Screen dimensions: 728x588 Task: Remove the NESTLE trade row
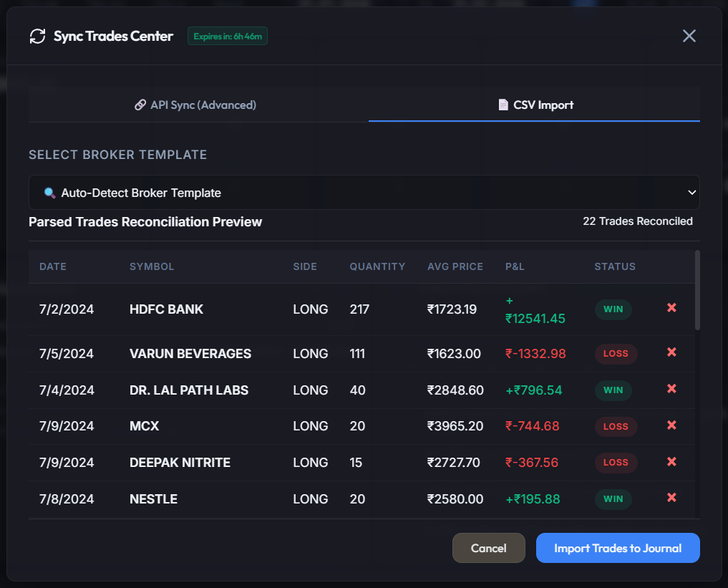(x=671, y=498)
